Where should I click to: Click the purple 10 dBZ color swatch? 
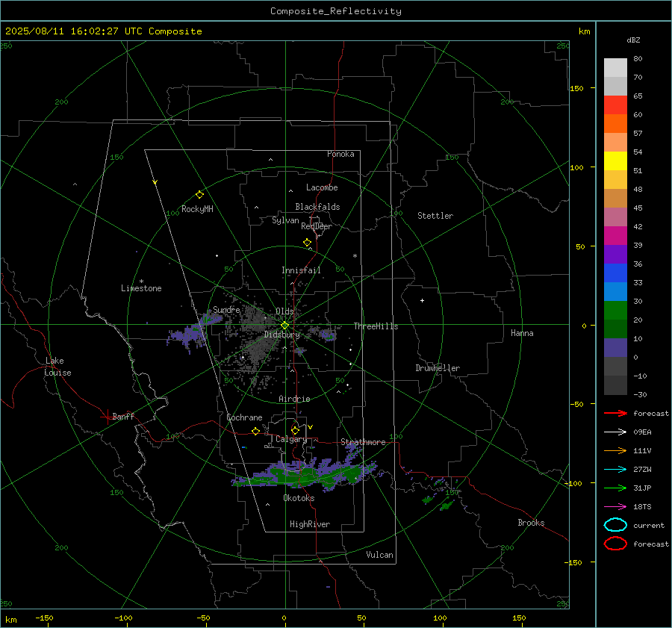pos(615,347)
